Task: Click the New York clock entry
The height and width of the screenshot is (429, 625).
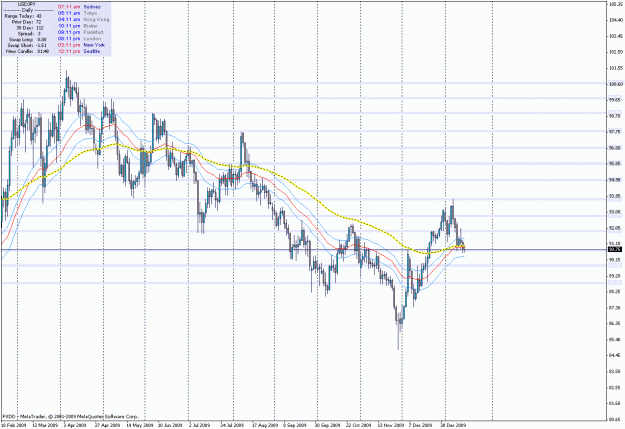Action: click(x=81, y=45)
